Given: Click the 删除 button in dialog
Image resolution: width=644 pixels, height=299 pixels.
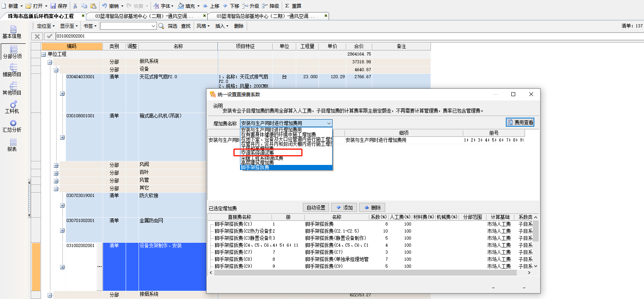Looking at the screenshot, I should point(372,208).
